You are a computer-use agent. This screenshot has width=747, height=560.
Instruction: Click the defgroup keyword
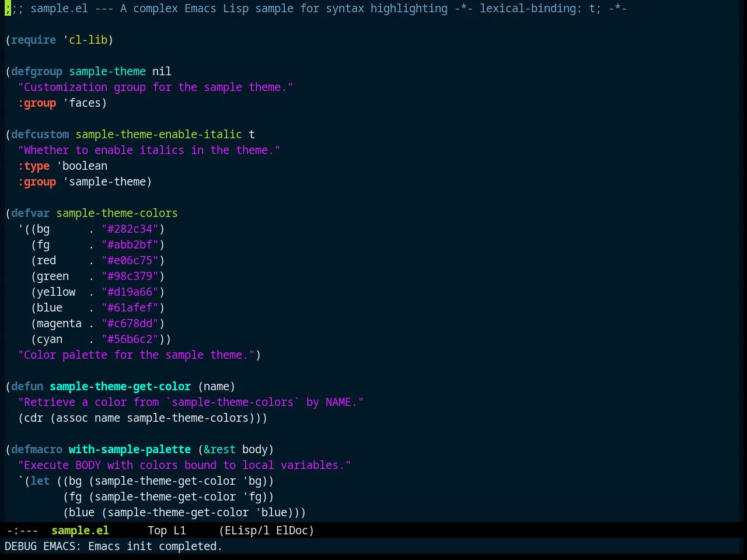coord(37,71)
